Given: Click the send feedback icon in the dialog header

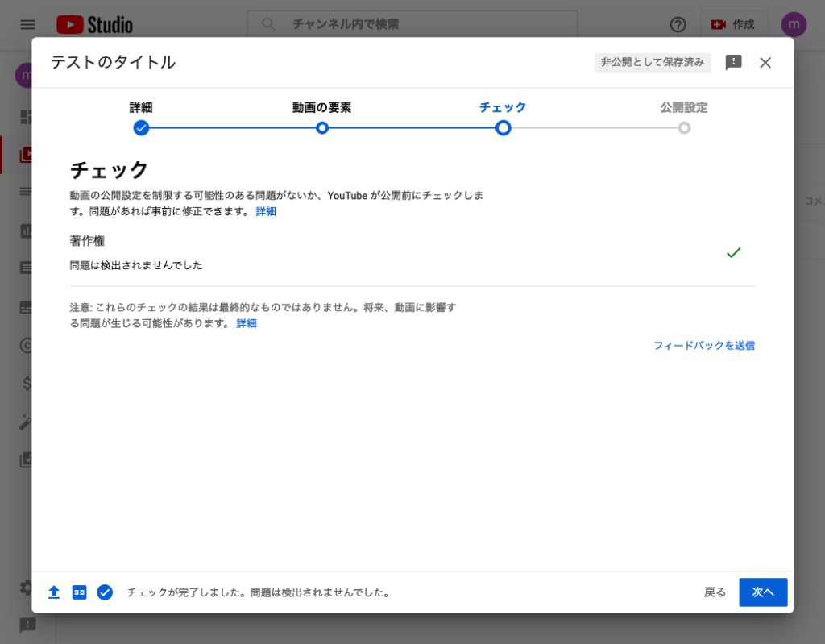Looking at the screenshot, I should [x=732, y=63].
